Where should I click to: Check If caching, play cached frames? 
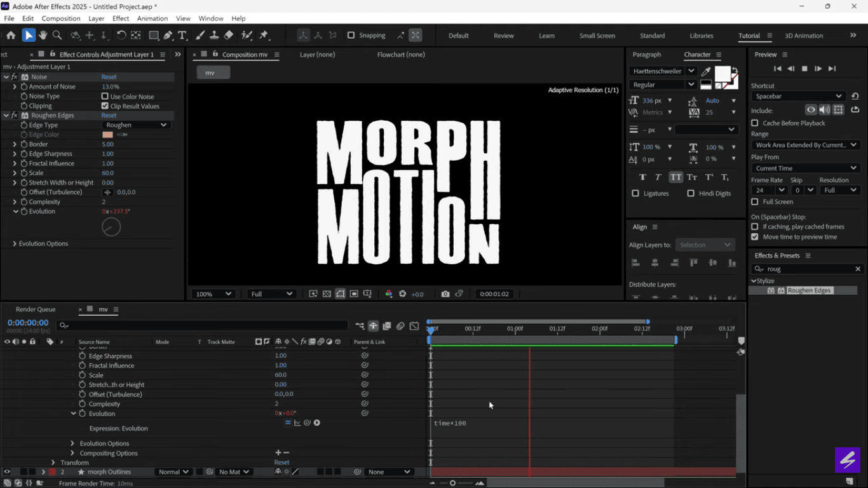(x=755, y=227)
